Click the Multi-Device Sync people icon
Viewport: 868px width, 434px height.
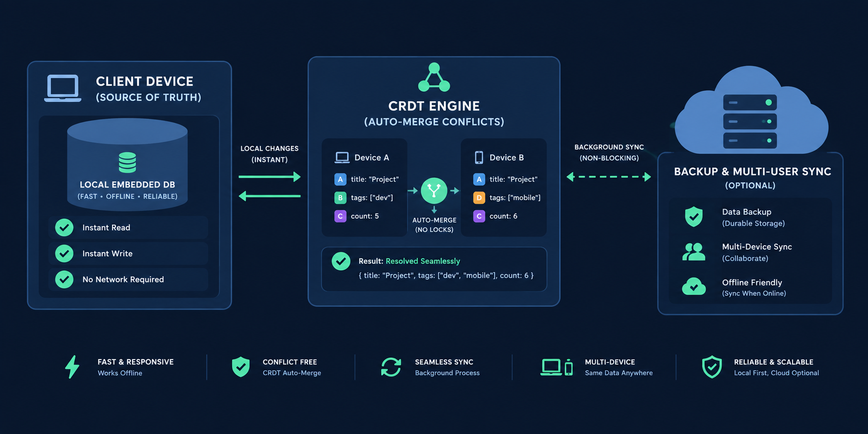(x=694, y=251)
